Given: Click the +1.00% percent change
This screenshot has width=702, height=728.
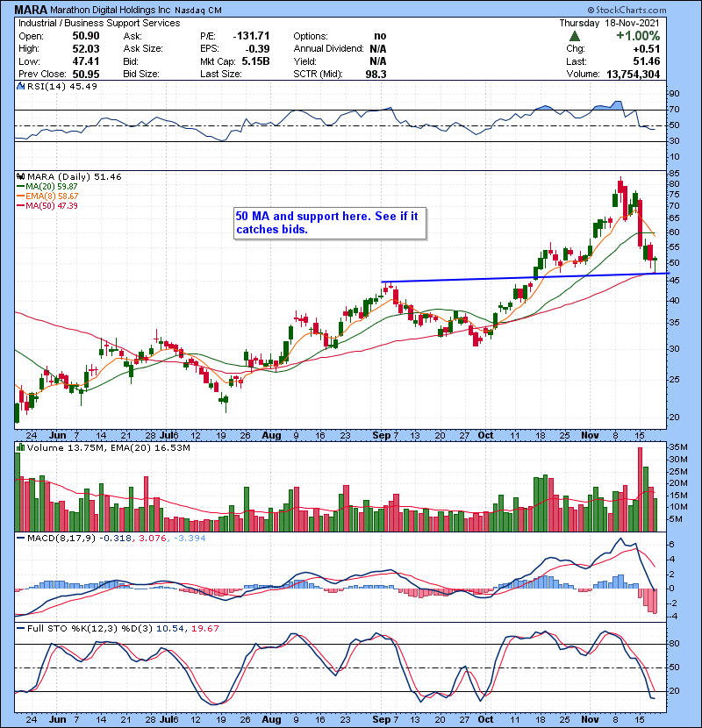Looking at the screenshot, I should (638, 36).
